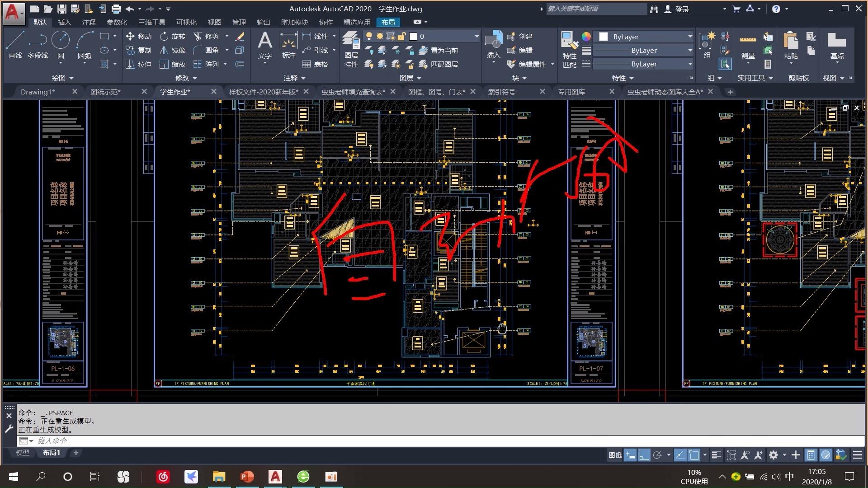Click 置为当前 button

(439, 50)
